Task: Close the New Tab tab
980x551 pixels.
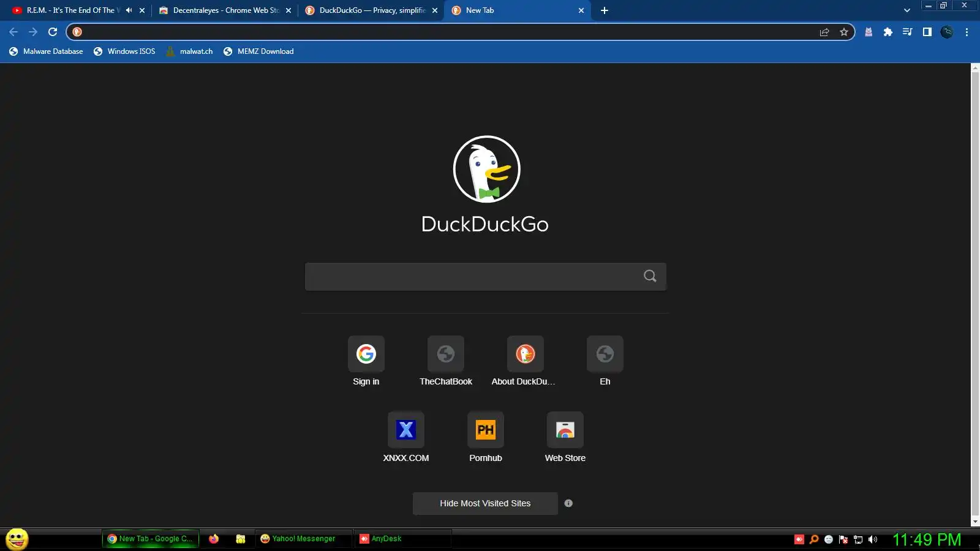Action: 581,10
